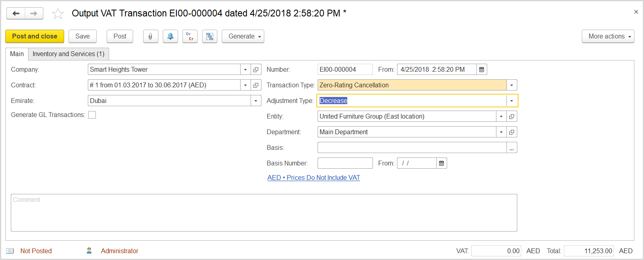The image size is (644, 260).
Task: Open the Generate dropdown menu
Action: point(243,36)
